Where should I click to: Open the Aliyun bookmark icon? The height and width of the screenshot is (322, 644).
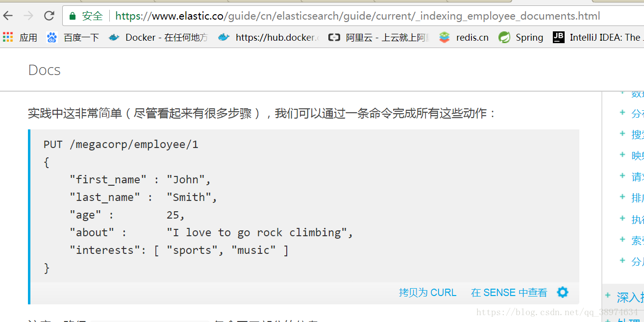(334, 37)
